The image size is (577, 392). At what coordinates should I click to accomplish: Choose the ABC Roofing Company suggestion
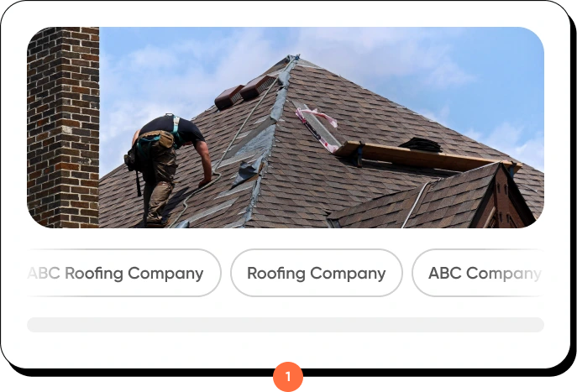[124, 273]
